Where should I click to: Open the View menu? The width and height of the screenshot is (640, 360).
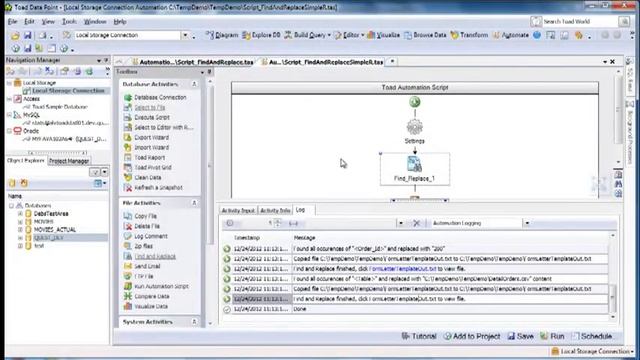pyautogui.click(x=48, y=22)
